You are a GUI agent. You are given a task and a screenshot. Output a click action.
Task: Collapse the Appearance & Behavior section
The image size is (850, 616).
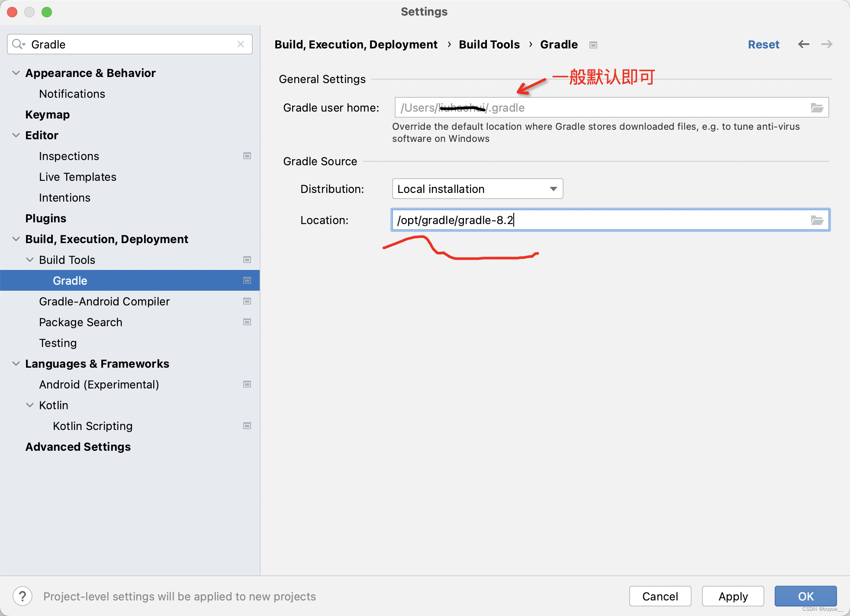16,73
